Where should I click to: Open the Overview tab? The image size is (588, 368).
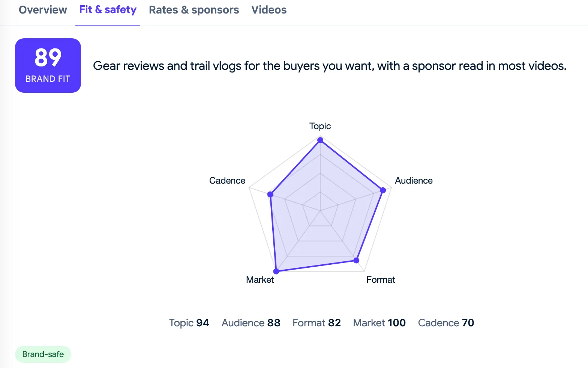(x=43, y=10)
